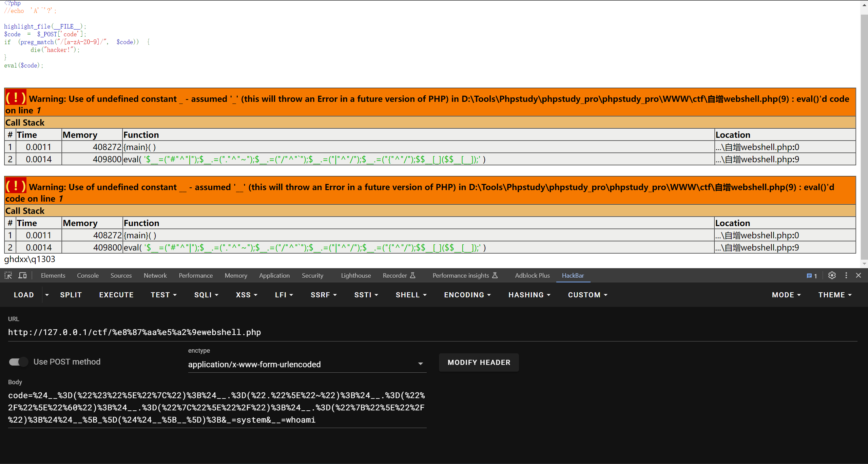Screen dimensions: 868x464
Task: Click the second table's {main}( ) function cell
Action: [419, 235]
